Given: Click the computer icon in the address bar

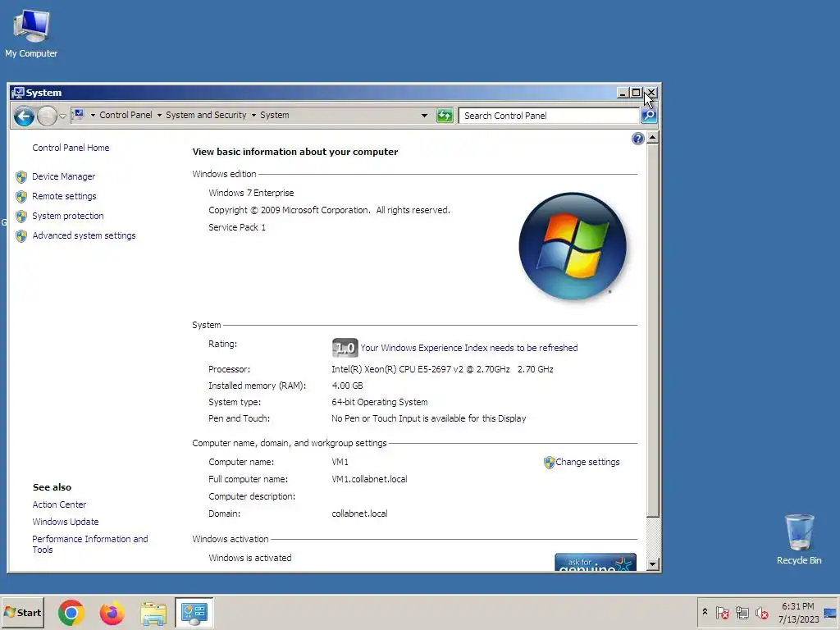Looking at the screenshot, I should pyautogui.click(x=80, y=115).
